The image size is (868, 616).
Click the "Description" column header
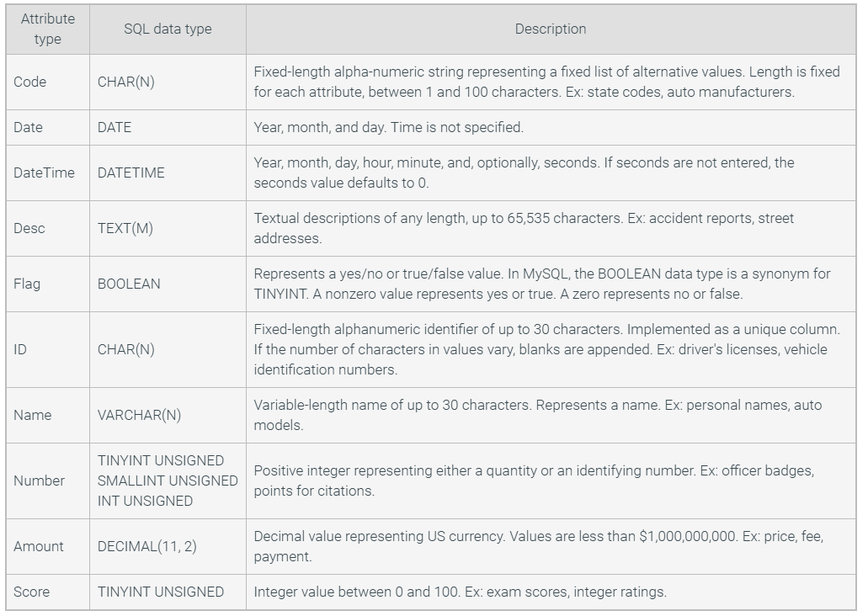coord(551,29)
